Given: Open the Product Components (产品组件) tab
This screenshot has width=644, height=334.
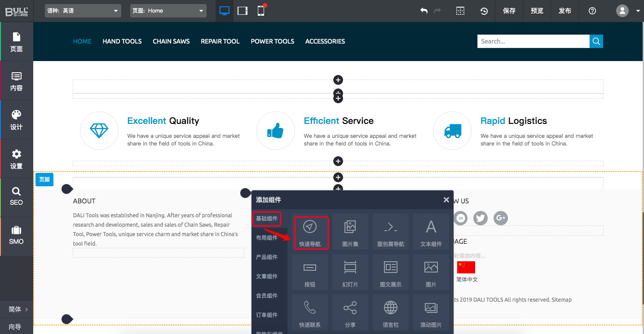Looking at the screenshot, I should 267,257.
